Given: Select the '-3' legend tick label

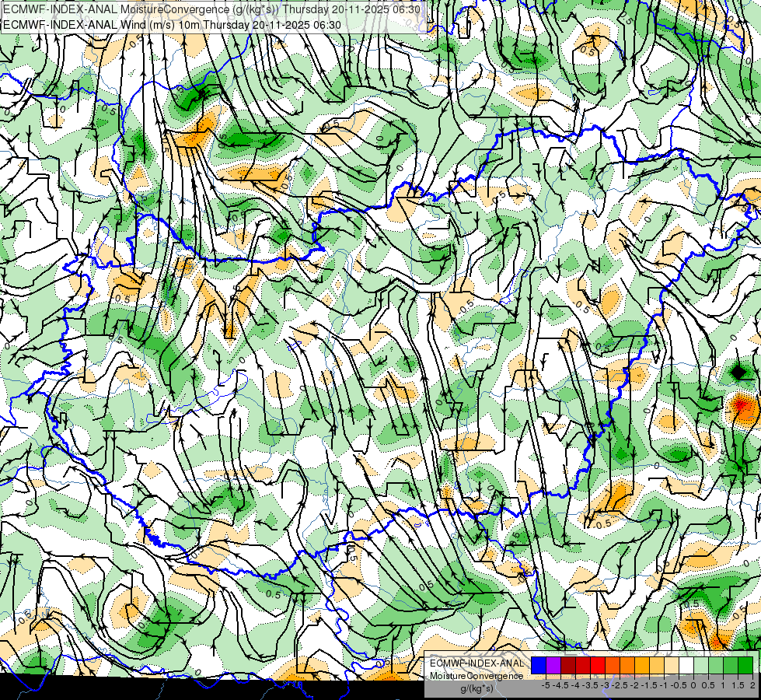Looking at the screenshot, I should pyautogui.click(x=606, y=685).
